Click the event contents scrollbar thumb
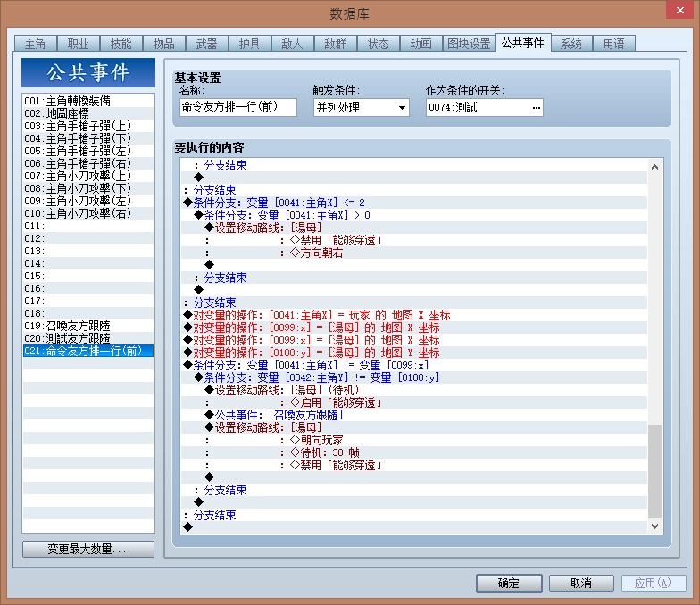 655,471
